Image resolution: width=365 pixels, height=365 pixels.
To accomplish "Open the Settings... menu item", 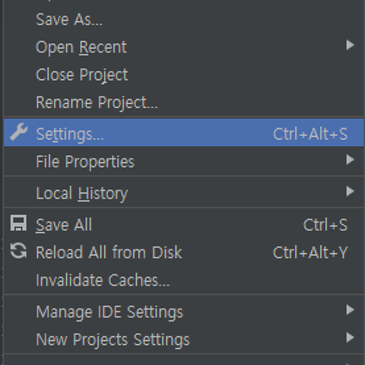I will click(x=184, y=133).
